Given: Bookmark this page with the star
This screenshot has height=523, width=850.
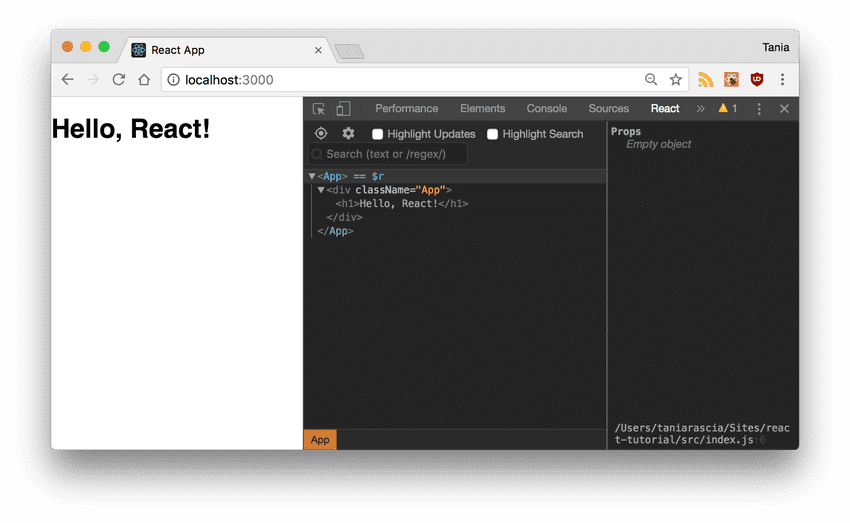Looking at the screenshot, I should click(675, 80).
